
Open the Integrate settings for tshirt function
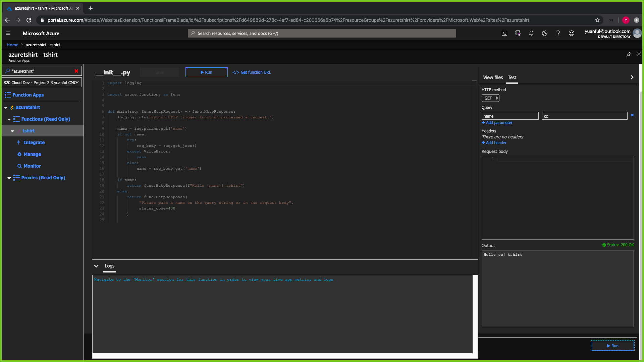click(x=34, y=142)
